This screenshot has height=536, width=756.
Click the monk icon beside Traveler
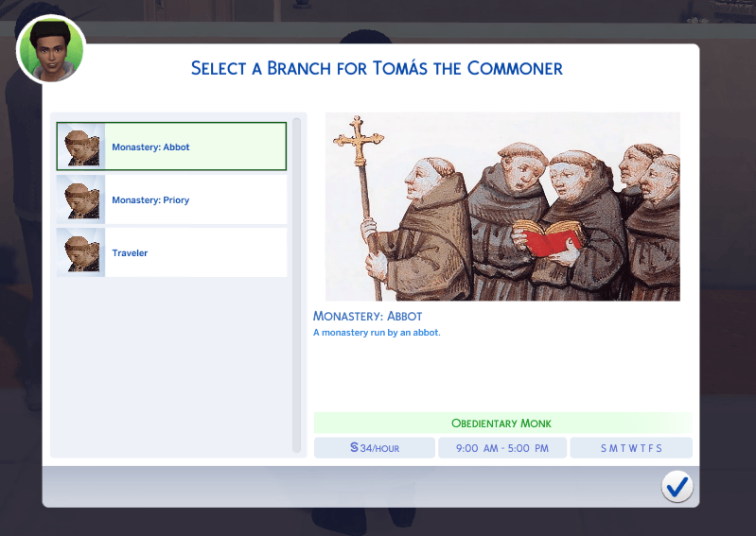[80, 252]
